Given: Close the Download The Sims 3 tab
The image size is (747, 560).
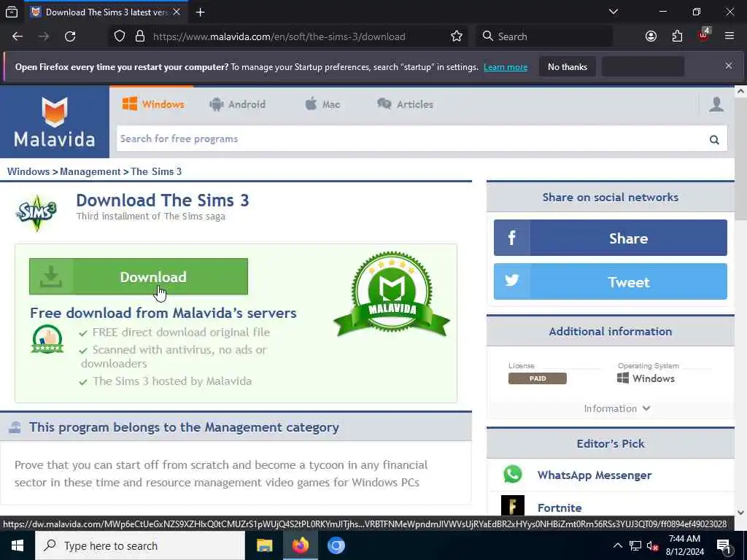Looking at the screenshot, I should point(177,12).
